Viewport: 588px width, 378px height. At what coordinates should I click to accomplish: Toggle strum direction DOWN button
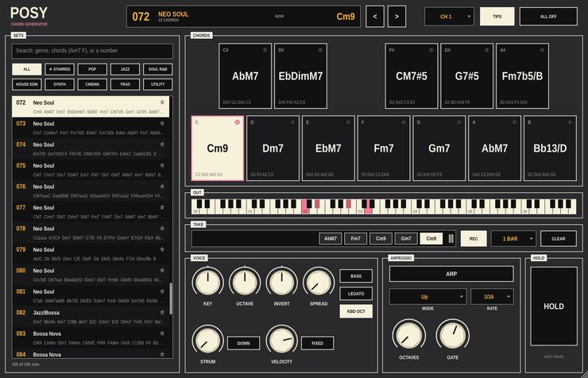pos(243,343)
